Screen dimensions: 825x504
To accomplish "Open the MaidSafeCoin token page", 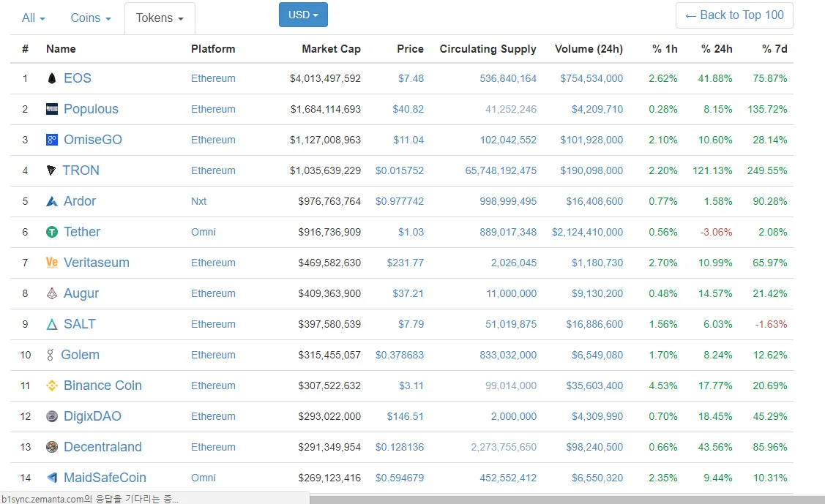I will point(105,478).
